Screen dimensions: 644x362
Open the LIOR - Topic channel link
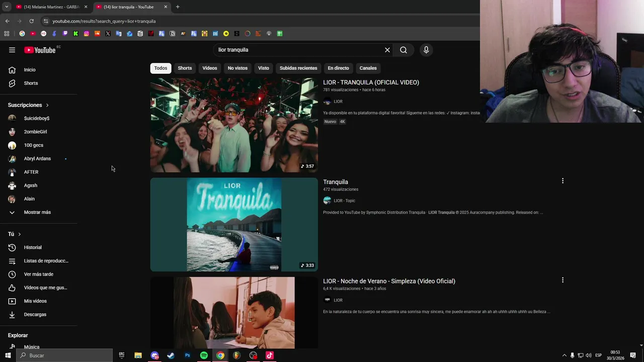[x=344, y=201]
